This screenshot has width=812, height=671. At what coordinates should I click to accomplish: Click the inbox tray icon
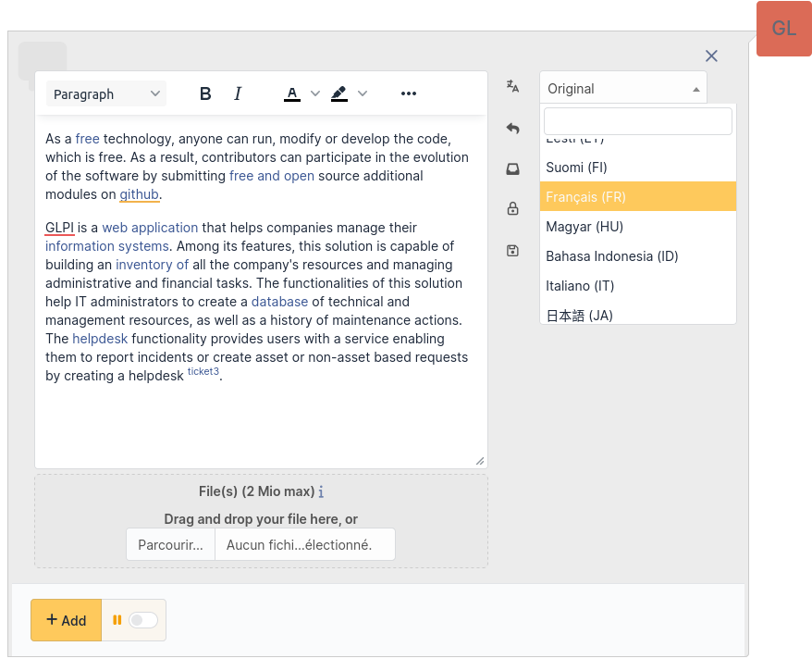pos(512,168)
